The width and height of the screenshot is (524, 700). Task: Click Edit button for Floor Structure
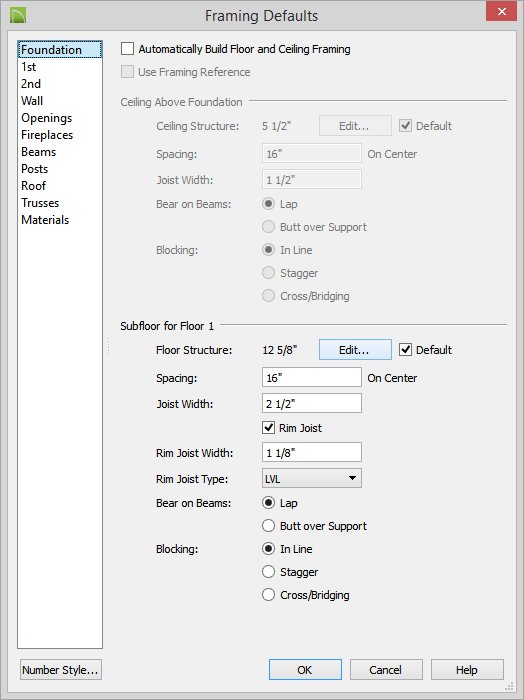[x=355, y=350]
